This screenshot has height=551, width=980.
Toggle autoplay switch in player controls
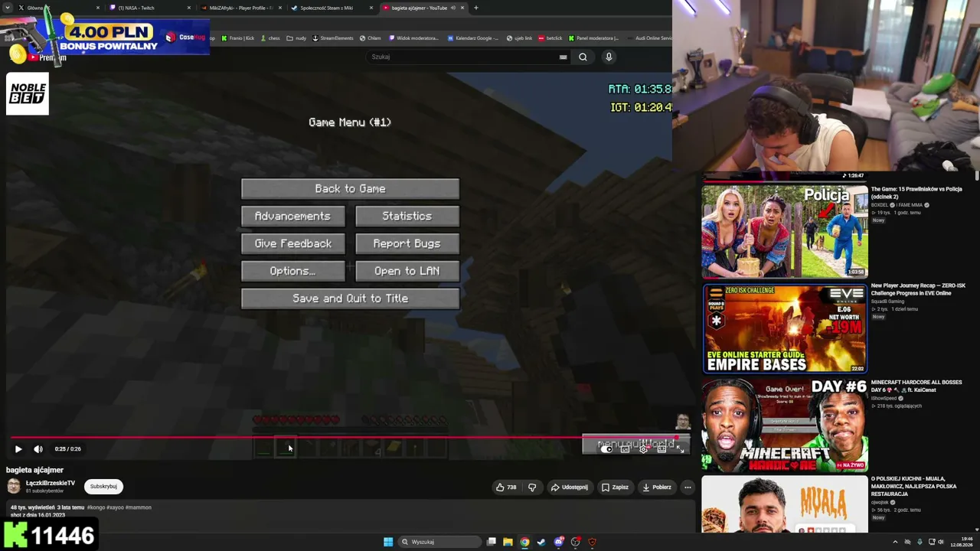606,449
